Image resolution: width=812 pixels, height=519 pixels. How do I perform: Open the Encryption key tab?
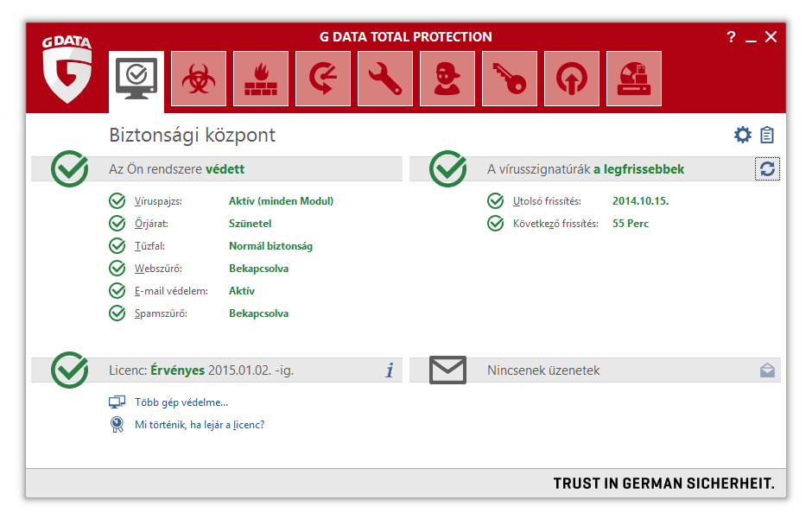[x=510, y=79]
